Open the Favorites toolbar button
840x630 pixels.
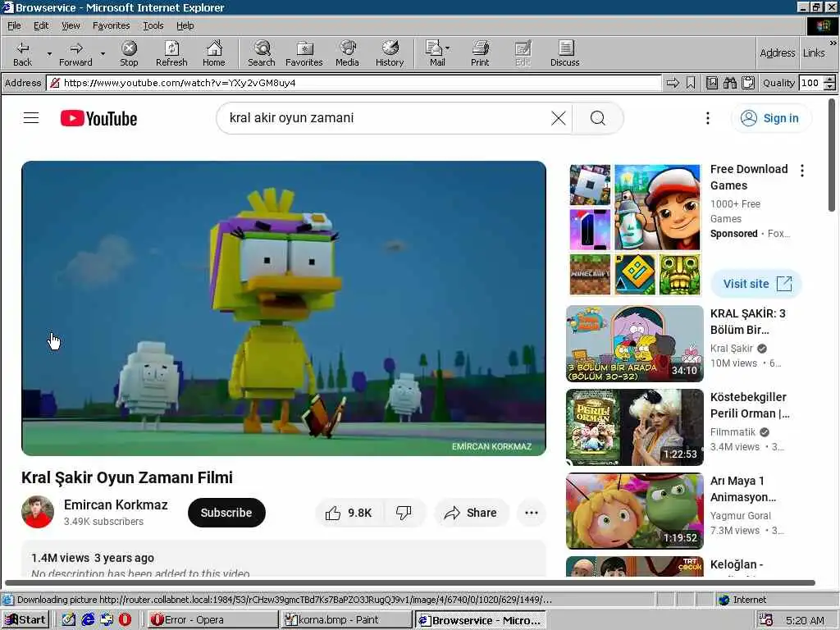point(304,53)
